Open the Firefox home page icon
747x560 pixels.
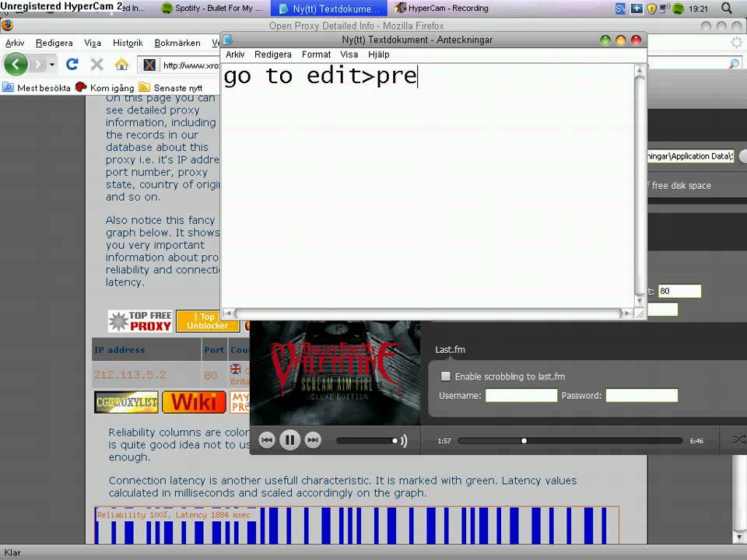pyautogui.click(x=122, y=64)
